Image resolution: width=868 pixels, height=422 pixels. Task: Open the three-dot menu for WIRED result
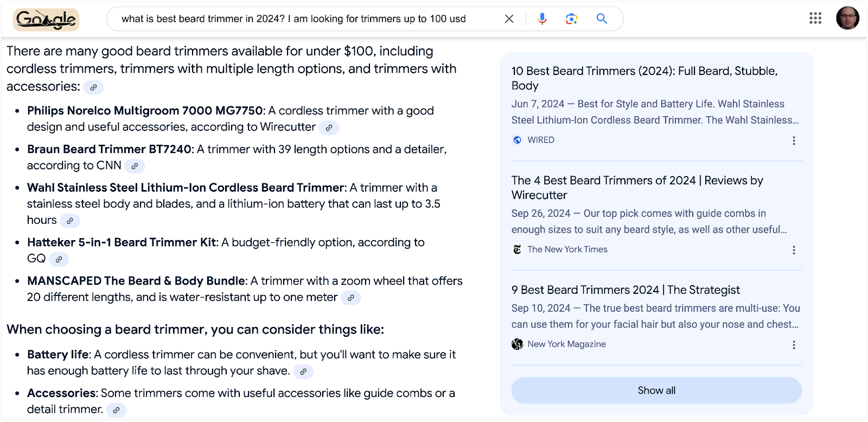coord(794,141)
